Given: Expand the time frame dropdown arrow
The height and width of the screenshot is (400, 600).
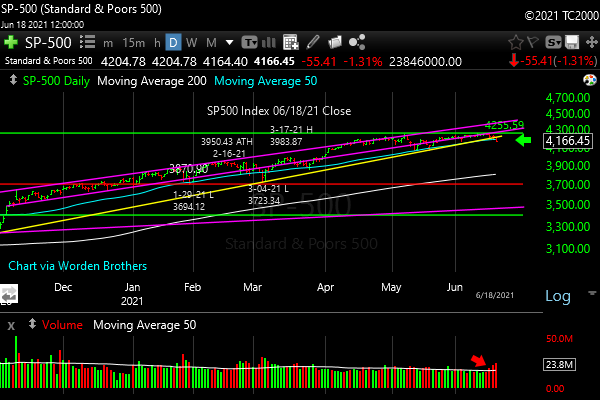Looking at the screenshot, I should pos(231,43).
